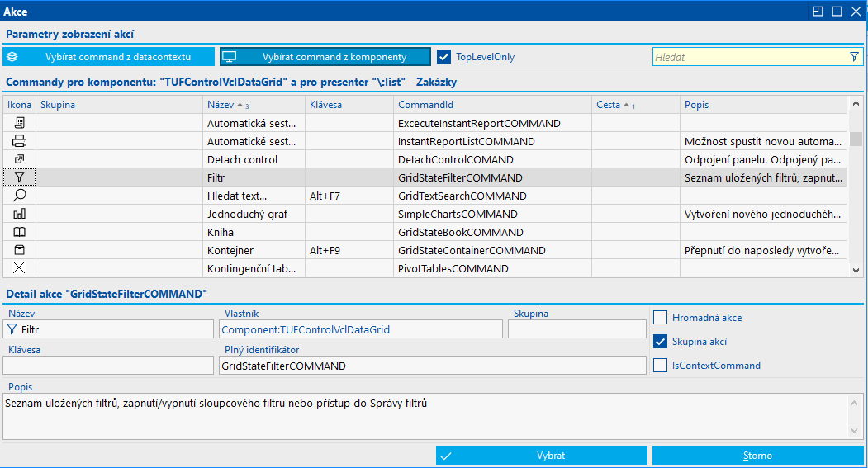Click the container icon in the Kontejner row

pos(19,250)
